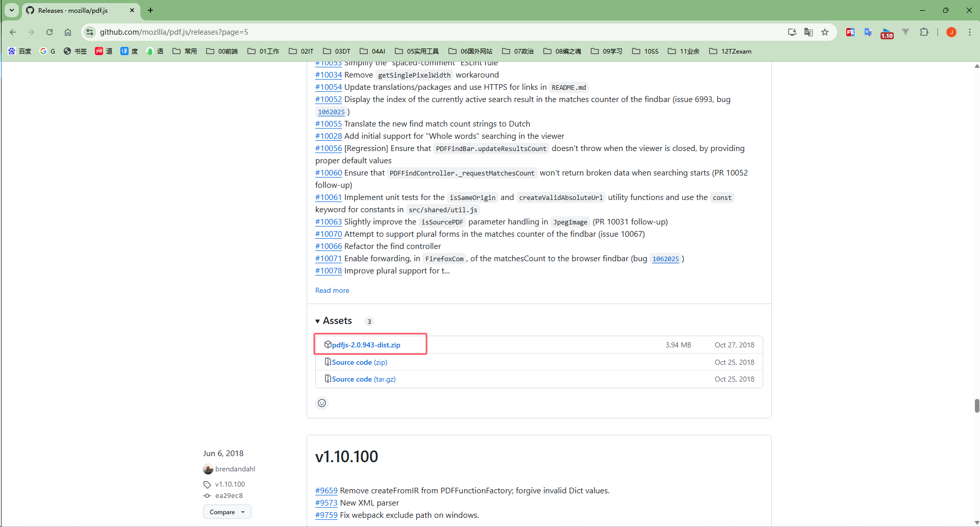
Task: Bookmark this page with the star icon
Action: coord(825,32)
